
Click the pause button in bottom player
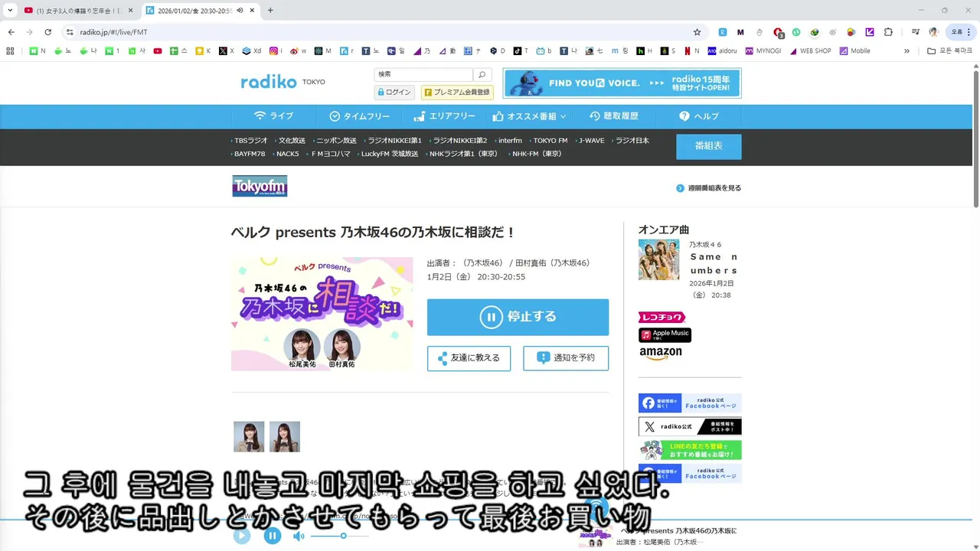pos(273,536)
